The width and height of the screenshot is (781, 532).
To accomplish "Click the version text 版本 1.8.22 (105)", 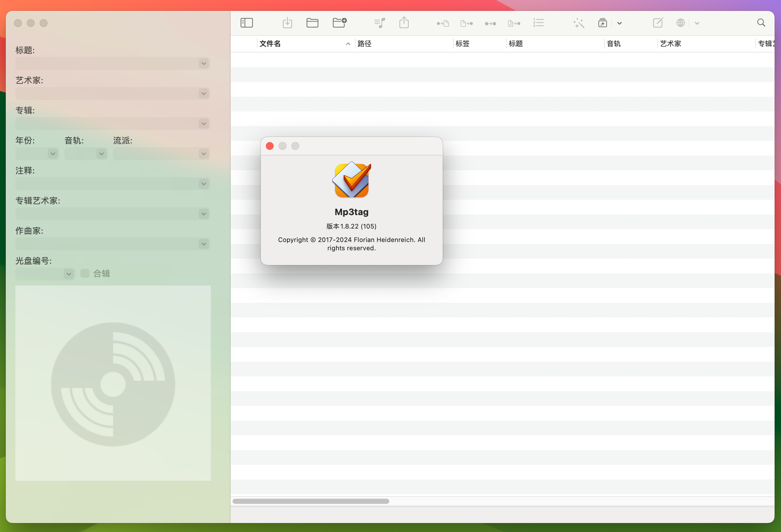I will (351, 226).
